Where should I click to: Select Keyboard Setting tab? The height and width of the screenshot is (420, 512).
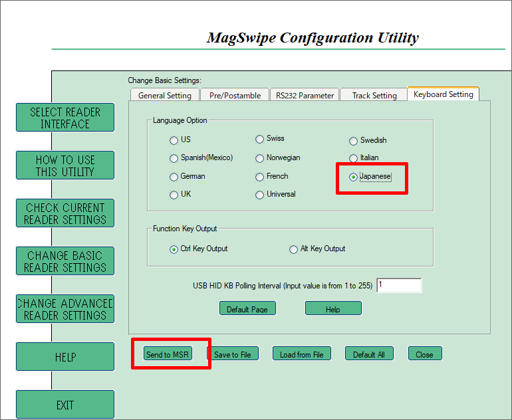pyautogui.click(x=443, y=94)
